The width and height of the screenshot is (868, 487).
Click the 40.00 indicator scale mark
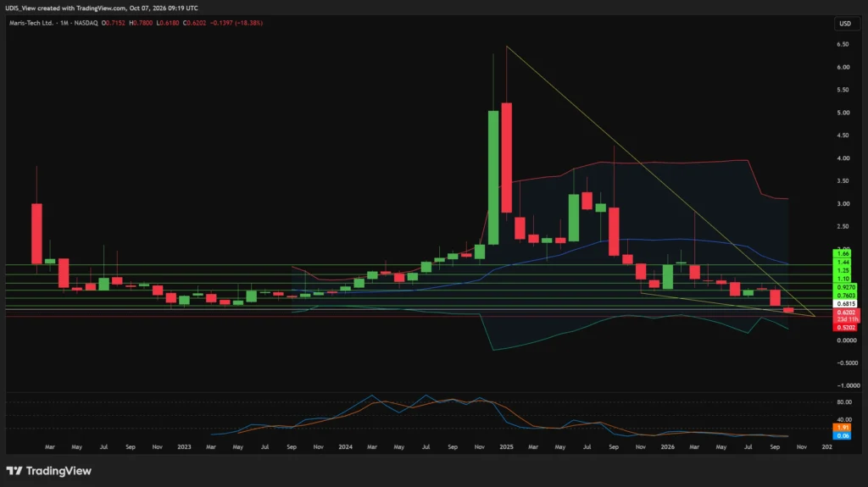[844, 419]
